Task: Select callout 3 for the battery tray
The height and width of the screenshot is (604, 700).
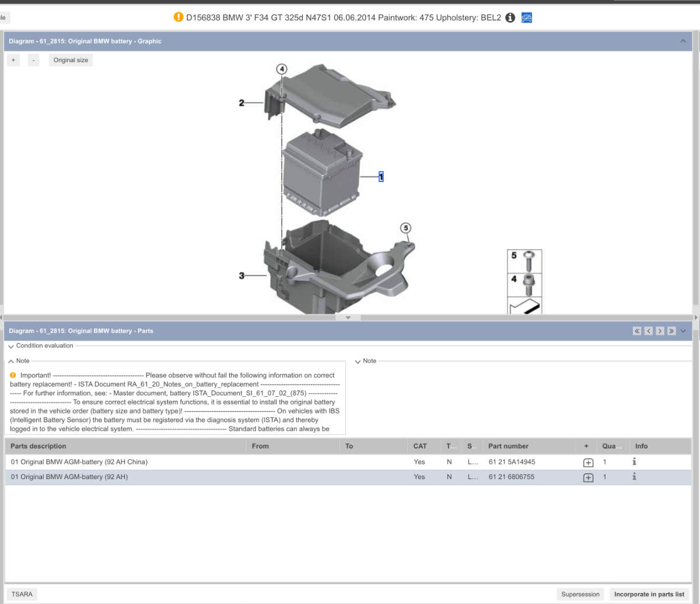Action: click(x=242, y=275)
